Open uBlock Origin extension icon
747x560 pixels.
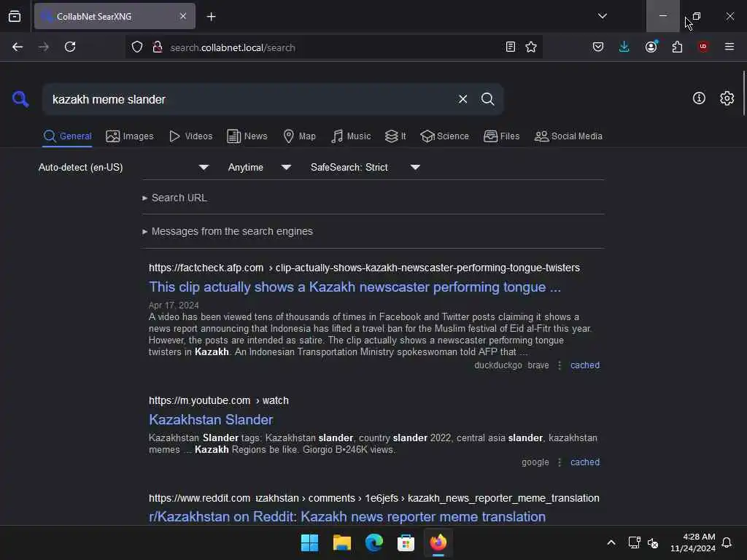click(x=703, y=46)
